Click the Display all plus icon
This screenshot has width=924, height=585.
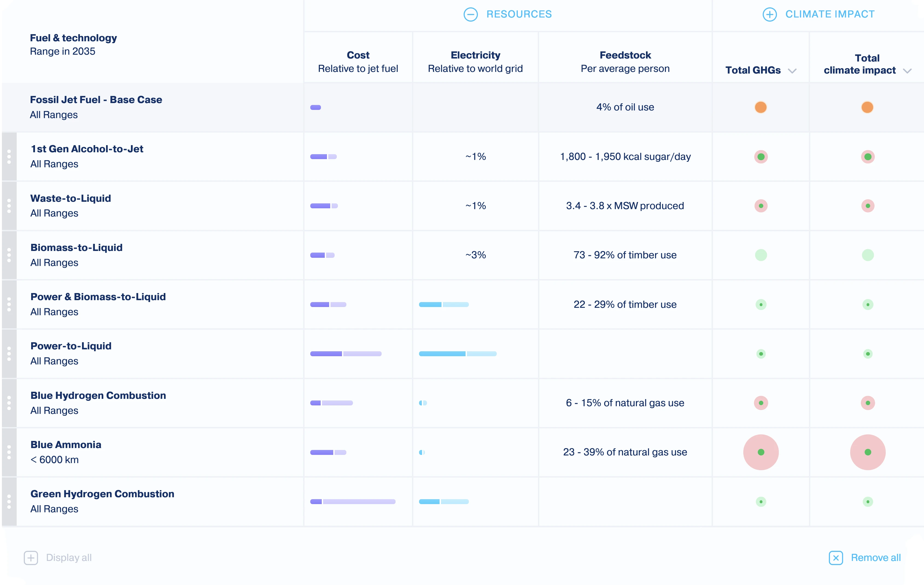31,558
